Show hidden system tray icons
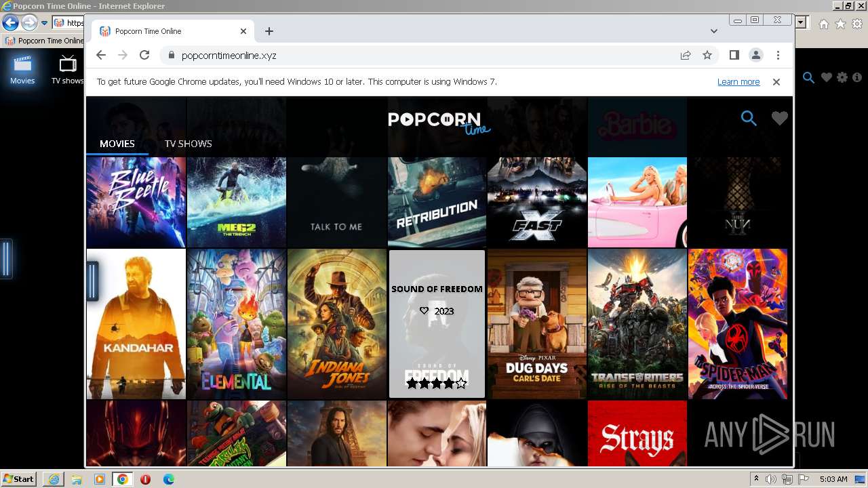This screenshot has width=868, height=488. [x=756, y=479]
